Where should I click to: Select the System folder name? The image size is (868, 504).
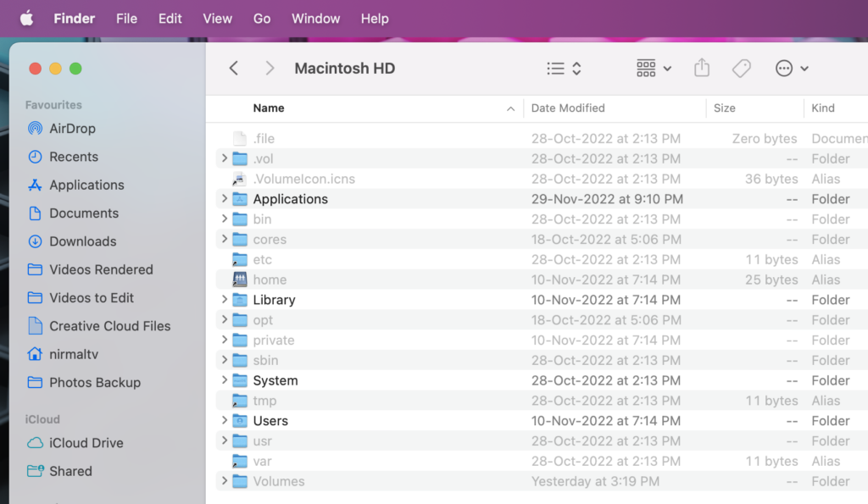click(275, 380)
